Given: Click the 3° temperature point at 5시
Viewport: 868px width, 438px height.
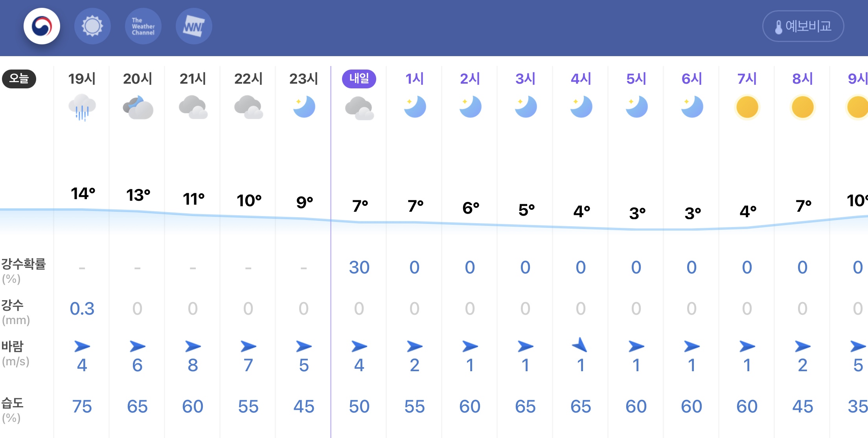Looking at the screenshot, I should click(x=637, y=213).
